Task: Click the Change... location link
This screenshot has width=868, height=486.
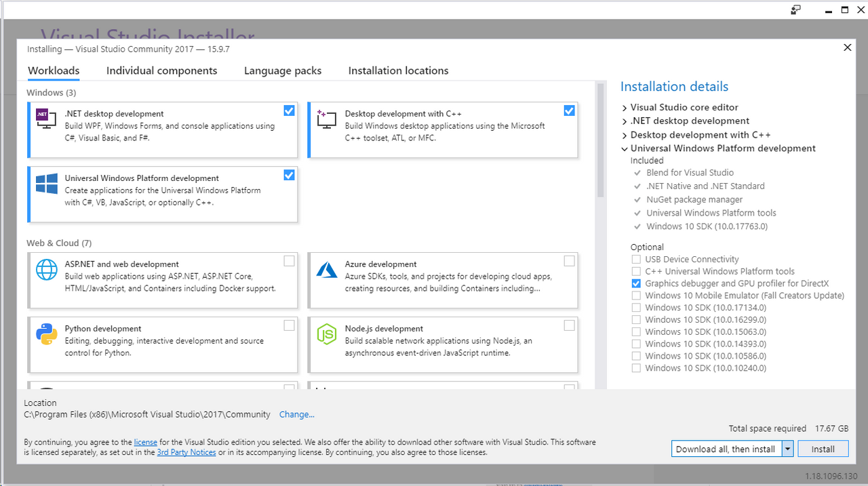Action: [297, 414]
